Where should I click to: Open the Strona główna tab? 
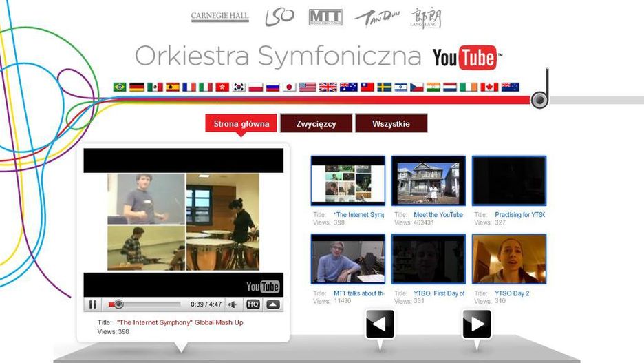pyautogui.click(x=241, y=123)
